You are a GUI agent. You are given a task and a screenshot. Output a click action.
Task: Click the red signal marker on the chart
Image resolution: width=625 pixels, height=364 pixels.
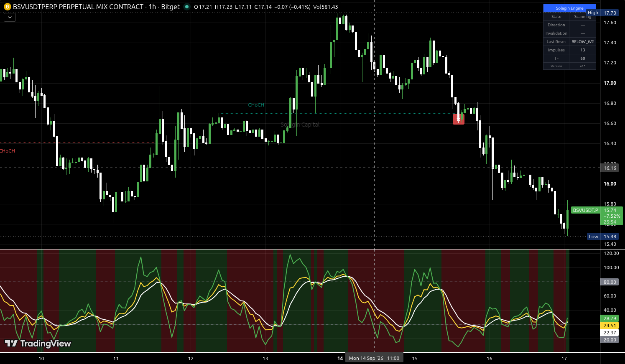[459, 120]
